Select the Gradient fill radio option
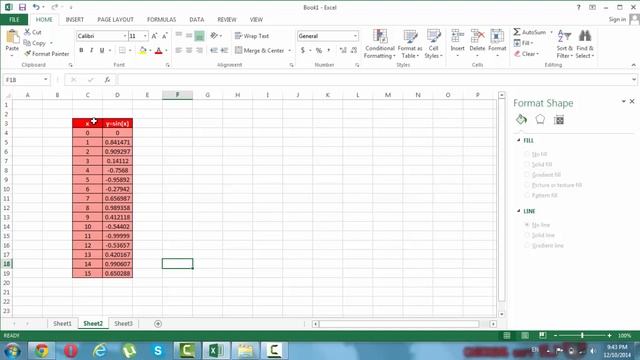 527,175
